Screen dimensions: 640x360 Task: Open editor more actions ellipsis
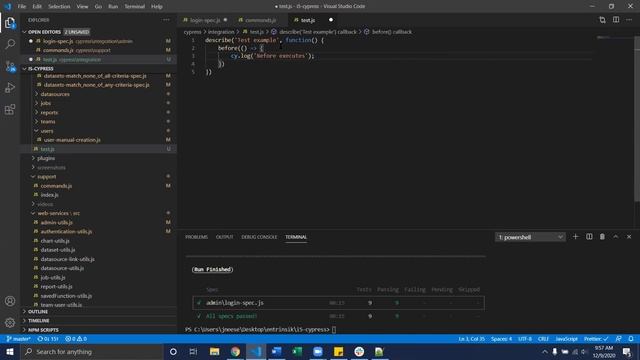[629, 20]
